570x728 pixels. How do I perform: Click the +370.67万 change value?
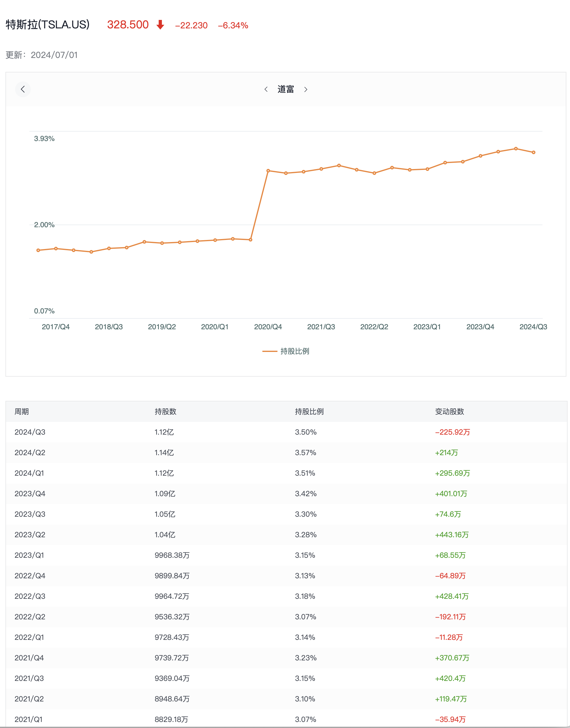[x=452, y=658]
